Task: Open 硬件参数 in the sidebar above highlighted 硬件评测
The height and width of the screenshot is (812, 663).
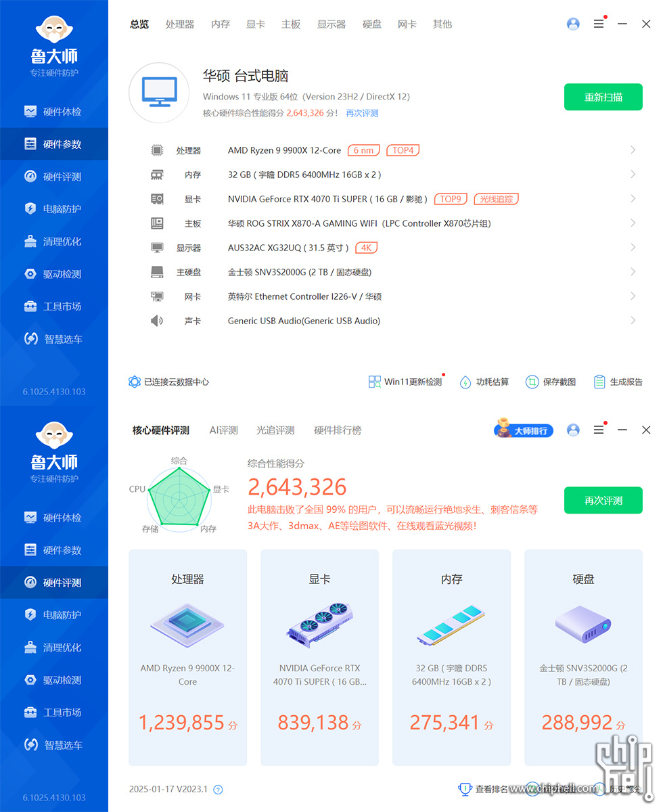Action: click(x=54, y=550)
